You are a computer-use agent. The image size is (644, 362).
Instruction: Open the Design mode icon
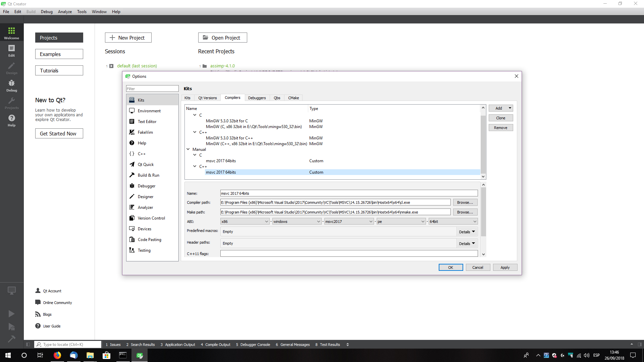tap(12, 68)
